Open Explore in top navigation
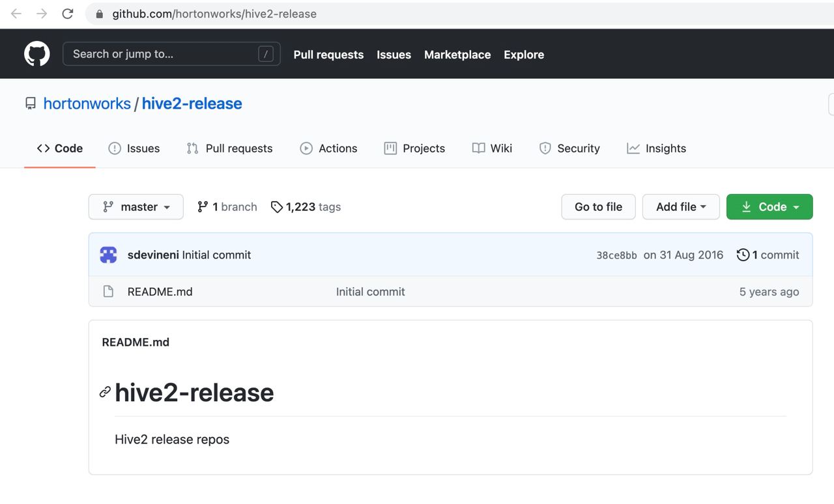 pyautogui.click(x=524, y=55)
